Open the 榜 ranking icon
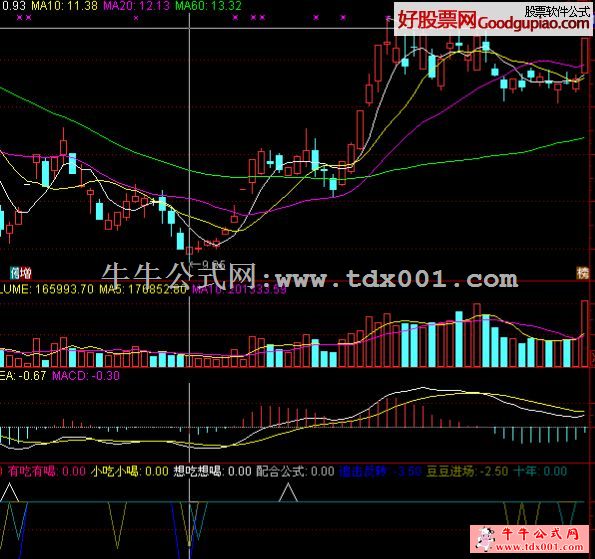595x559 pixels. click(582, 272)
